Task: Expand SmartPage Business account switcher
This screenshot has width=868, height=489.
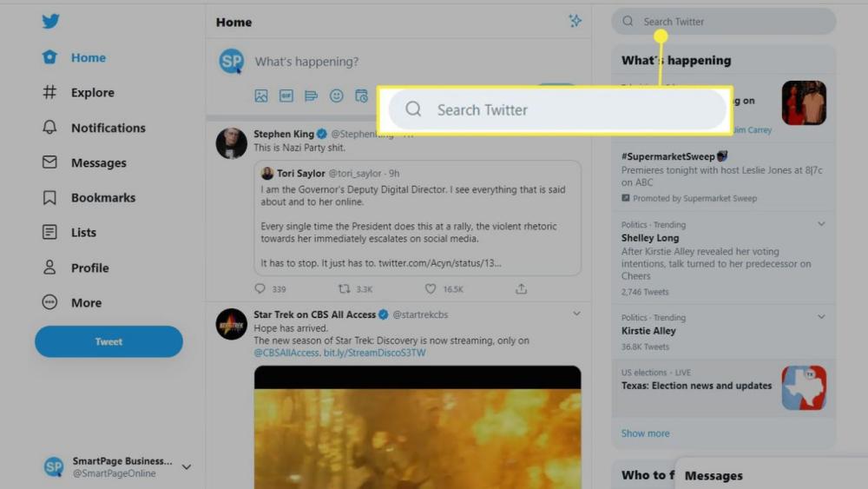Action: 186,467
